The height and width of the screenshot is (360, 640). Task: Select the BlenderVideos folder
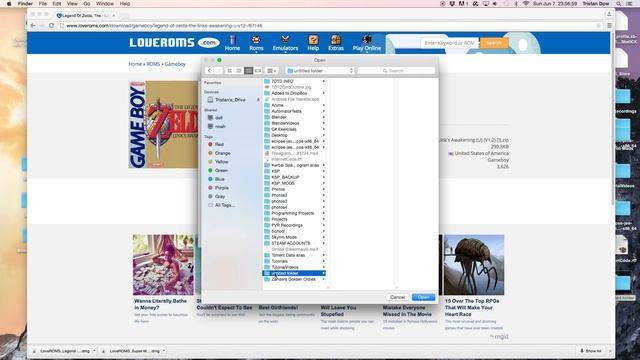pos(294,123)
